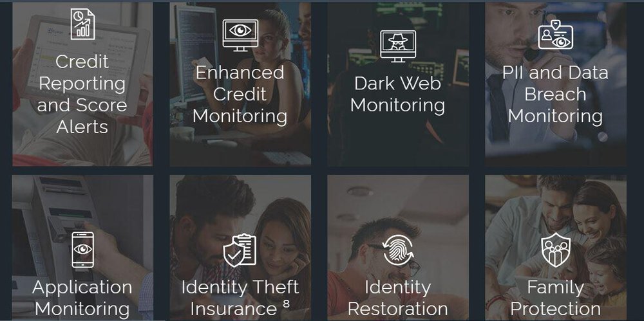Click the tablet photo in Credit Reporting tile
The width and height of the screenshot is (644, 321).
point(82,84)
